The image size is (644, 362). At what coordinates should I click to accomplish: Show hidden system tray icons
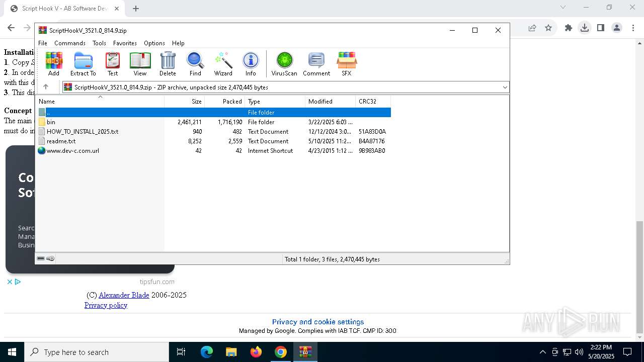click(542, 352)
